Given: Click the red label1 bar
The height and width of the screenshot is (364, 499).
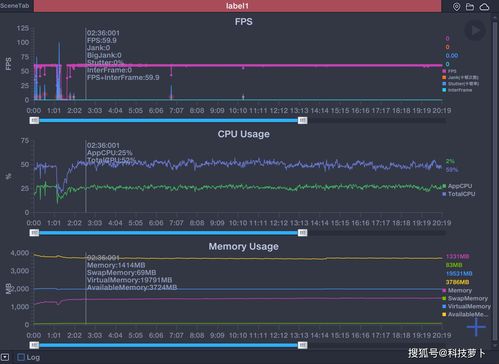Looking at the screenshot, I should [237, 6].
